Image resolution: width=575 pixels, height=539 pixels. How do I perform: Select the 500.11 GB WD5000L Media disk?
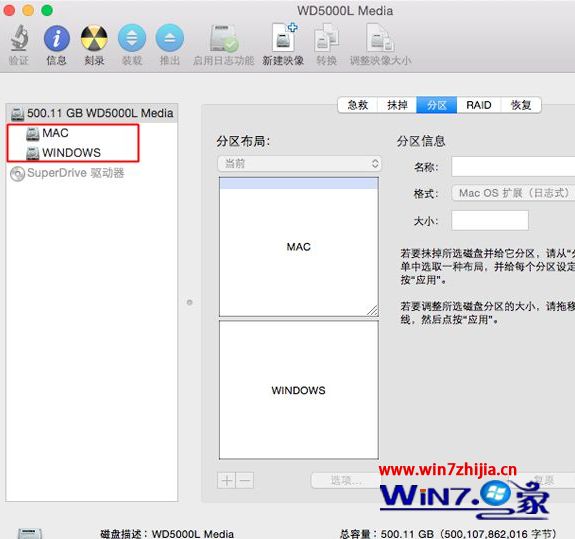pyautogui.click(x=92, y=113)
